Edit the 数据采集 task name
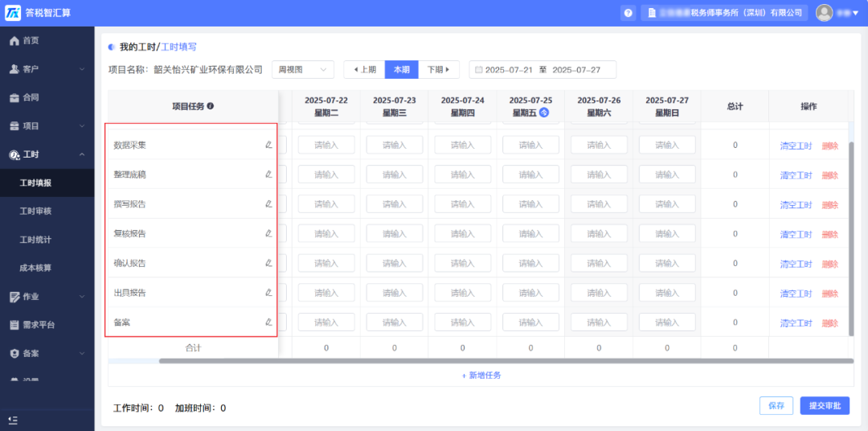Screen dimensions: 868x431 coord(268,146)
